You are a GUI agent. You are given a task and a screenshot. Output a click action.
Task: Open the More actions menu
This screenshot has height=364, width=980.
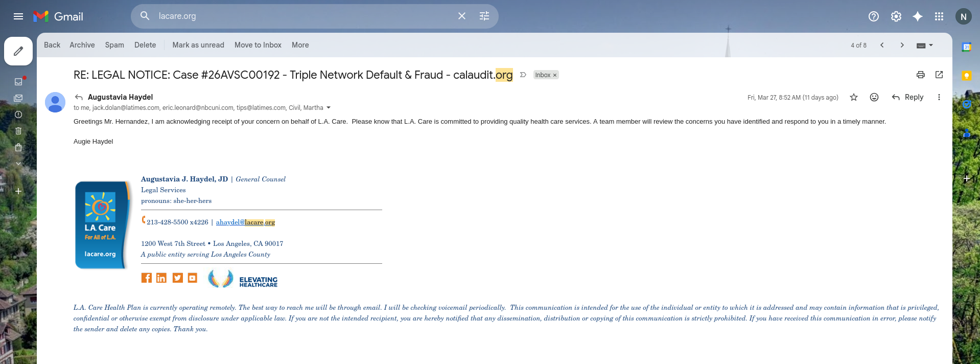click(300, 45)
